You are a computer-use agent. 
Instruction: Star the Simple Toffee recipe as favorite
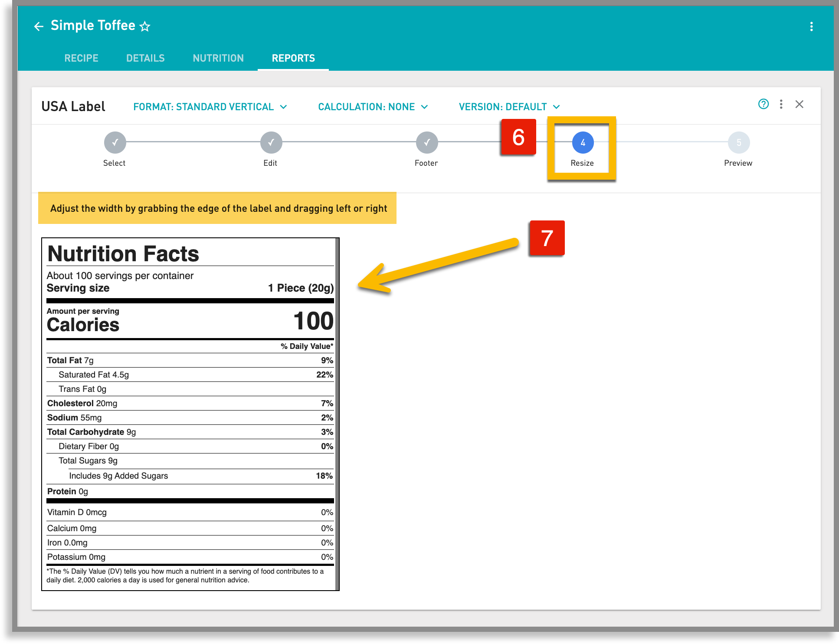point(145,26)
